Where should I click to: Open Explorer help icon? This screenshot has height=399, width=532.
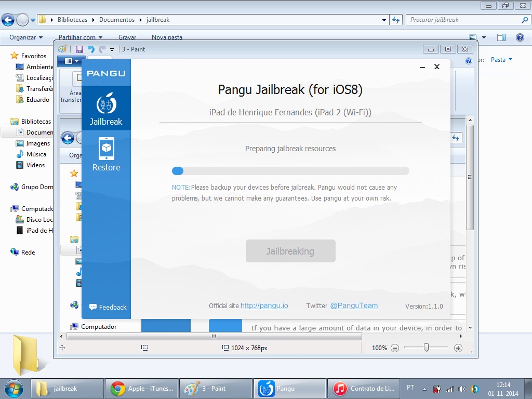point(520,37)
